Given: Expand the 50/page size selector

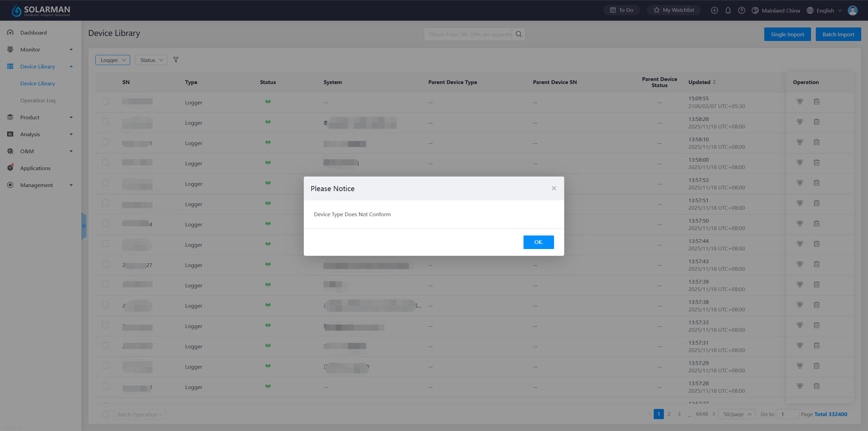Looking at the screenshot, I should click(x=736, y=414).
